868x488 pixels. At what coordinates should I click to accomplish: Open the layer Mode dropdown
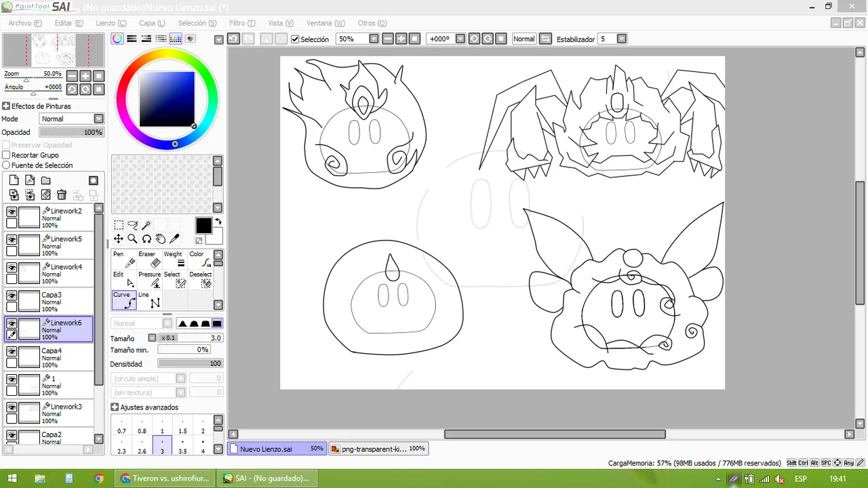coord(99,119)
